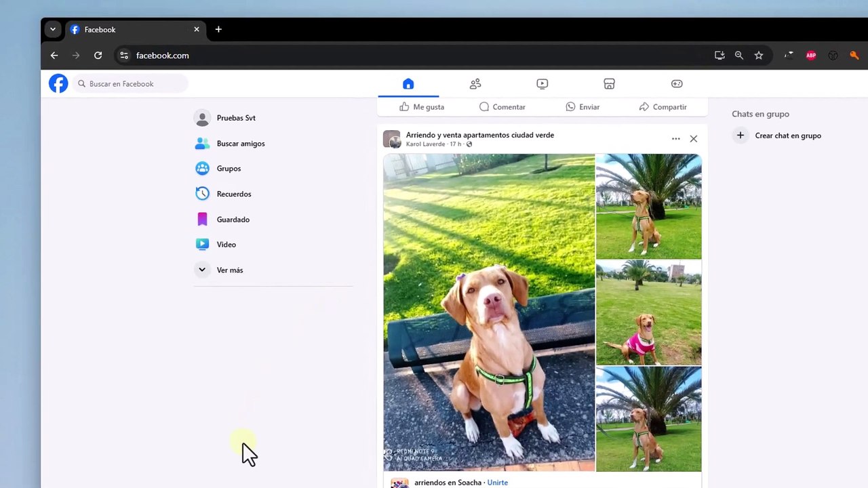Go back with browser back arrow

coord(54,56)
